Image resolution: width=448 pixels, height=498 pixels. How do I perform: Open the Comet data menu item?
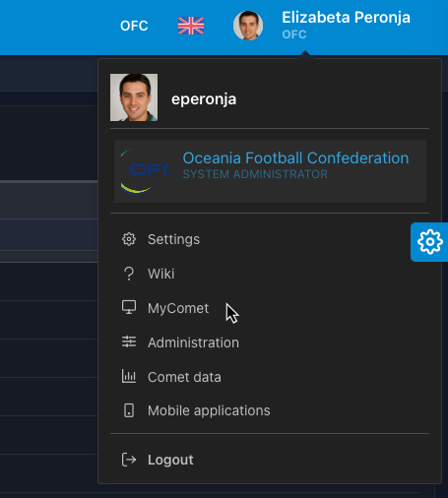tap(184, 377)
